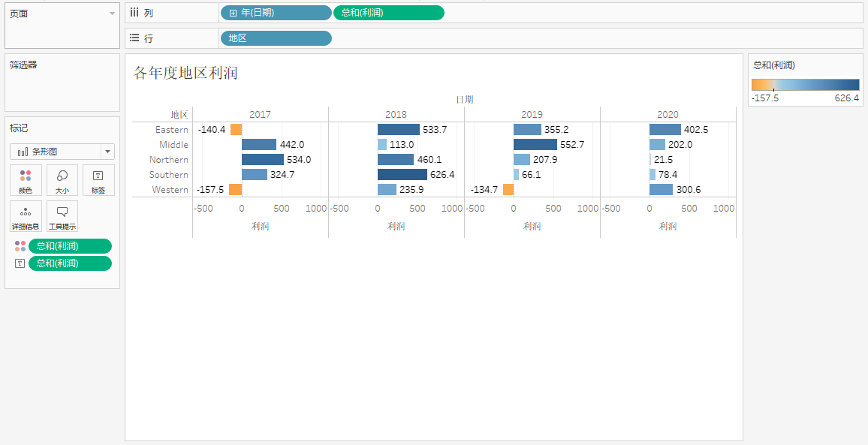868x445 pixels.
Task: Click the 列 columns shelf icon
Action: 134,13
